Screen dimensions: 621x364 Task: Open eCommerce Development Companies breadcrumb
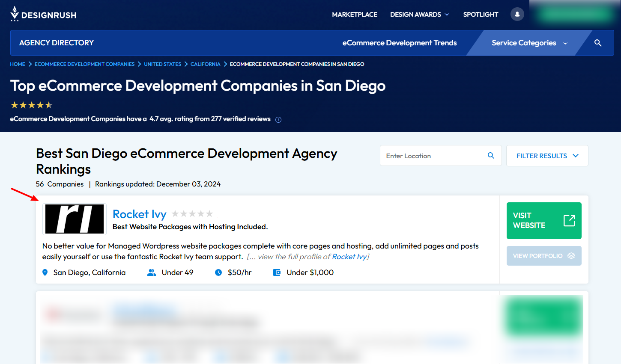(84, 64)
